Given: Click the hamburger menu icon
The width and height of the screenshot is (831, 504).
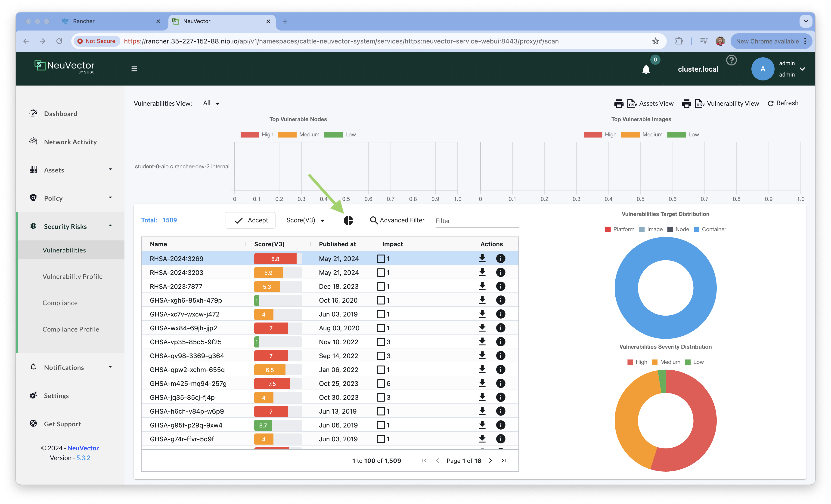Looking at the screenshot, I should coord(134,69).
